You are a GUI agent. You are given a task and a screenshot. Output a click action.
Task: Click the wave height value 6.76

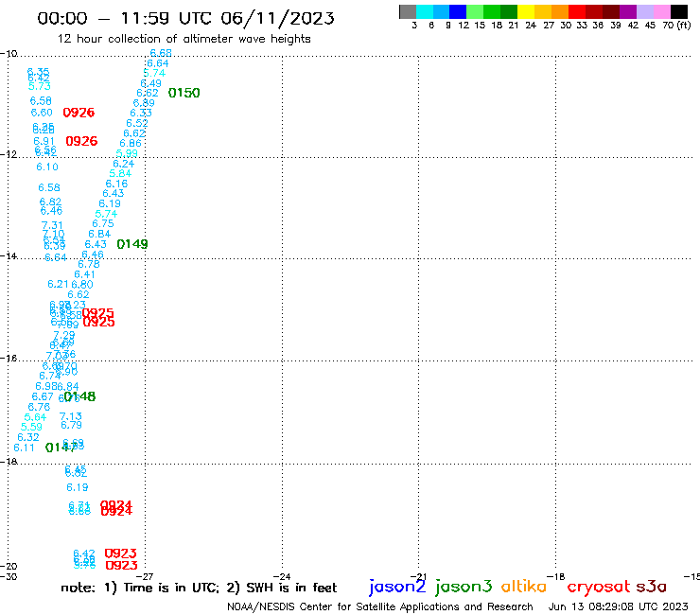pos(39,407)
